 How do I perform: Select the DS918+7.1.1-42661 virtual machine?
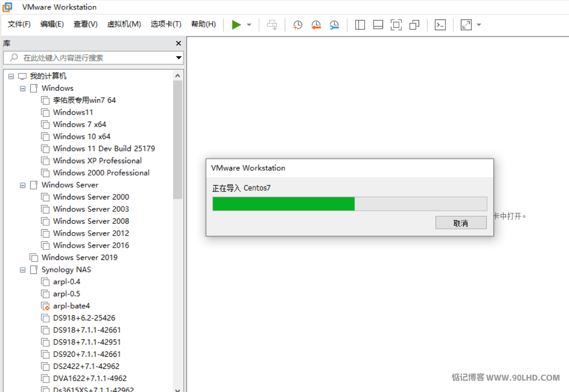point(87,330)
